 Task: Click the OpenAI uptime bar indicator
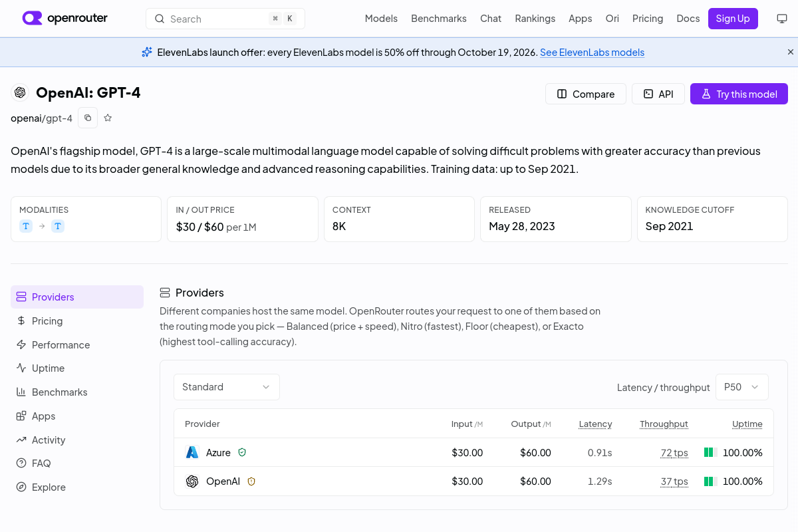[710, 481]
